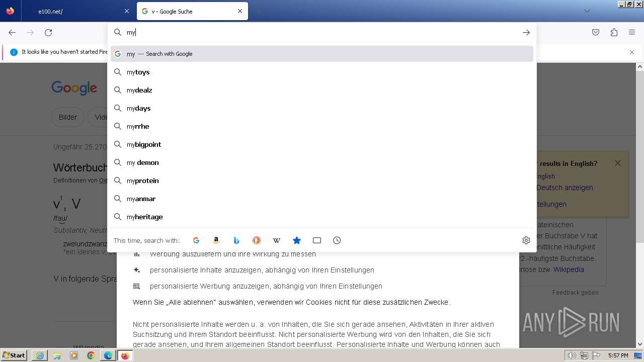Click page scrollbar up arrow

click(x=640, y=66)
